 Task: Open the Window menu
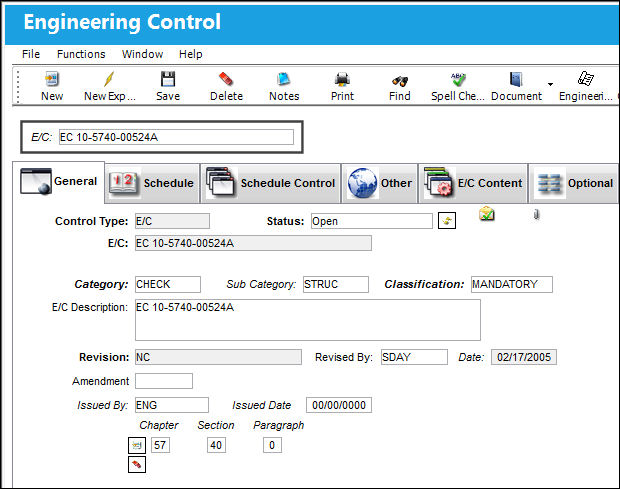pos(142,54)
